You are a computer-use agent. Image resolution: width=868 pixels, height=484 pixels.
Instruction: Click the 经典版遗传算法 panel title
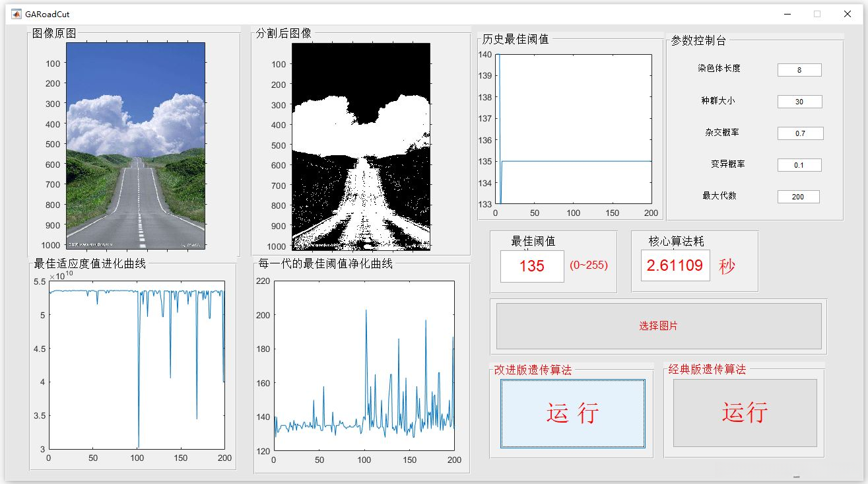(x=707, y=370)
